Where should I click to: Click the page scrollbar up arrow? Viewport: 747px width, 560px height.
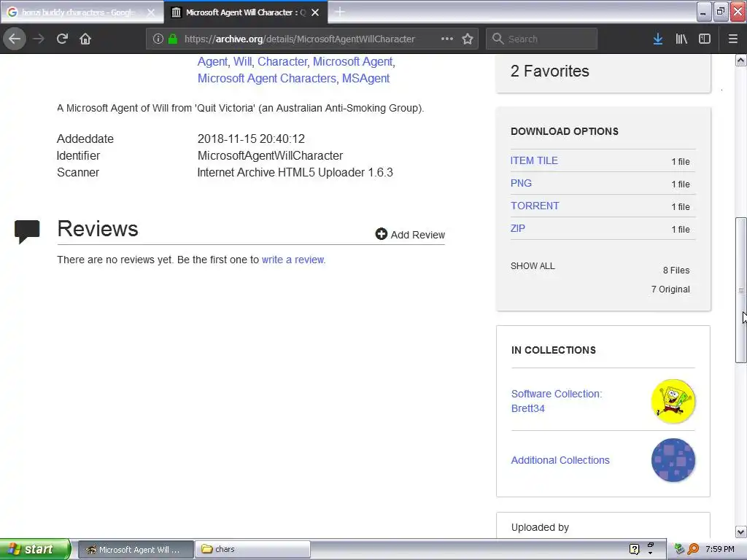(x=740, y=60)
